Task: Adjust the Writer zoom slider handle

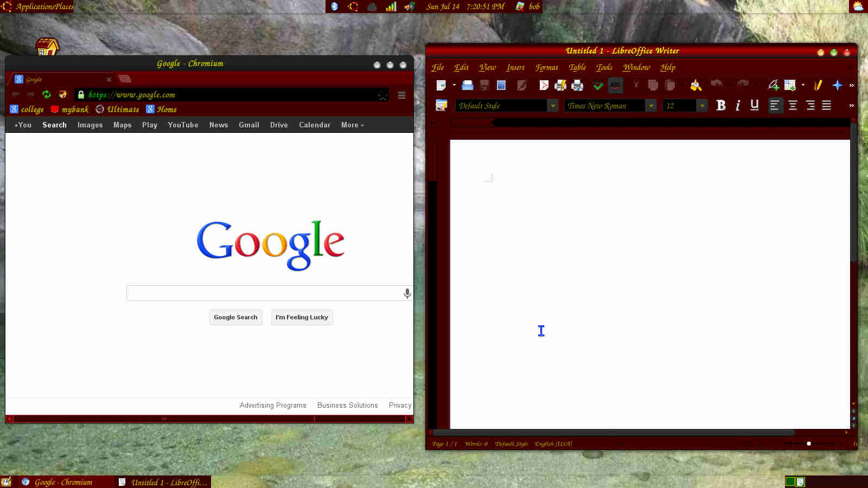Action: [x=809, y=444]
